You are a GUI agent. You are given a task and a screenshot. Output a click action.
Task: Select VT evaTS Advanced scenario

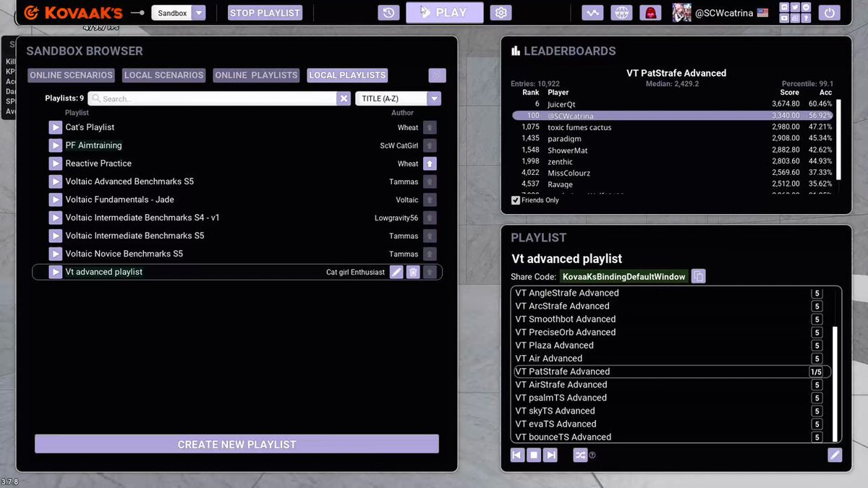point(556,424)
